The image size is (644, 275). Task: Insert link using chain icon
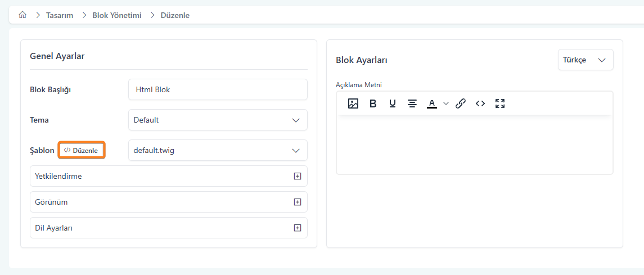point(461,103)
